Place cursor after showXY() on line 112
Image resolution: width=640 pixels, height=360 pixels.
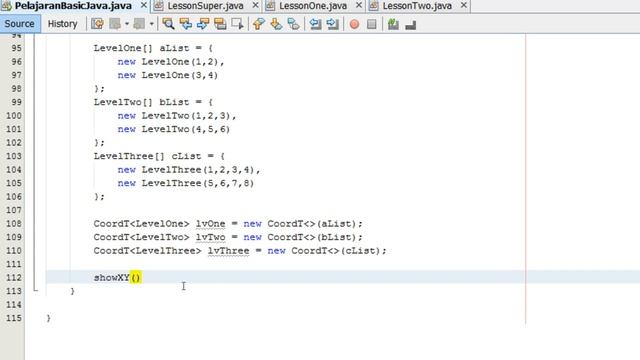click(142, 278)
